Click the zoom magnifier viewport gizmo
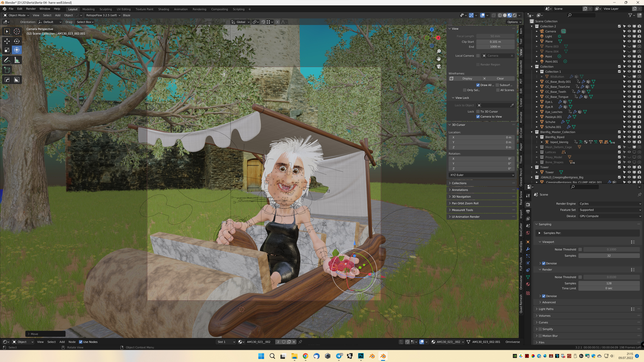Image resolution: width=644 pixels, height=362 pixels. [439, 51]
